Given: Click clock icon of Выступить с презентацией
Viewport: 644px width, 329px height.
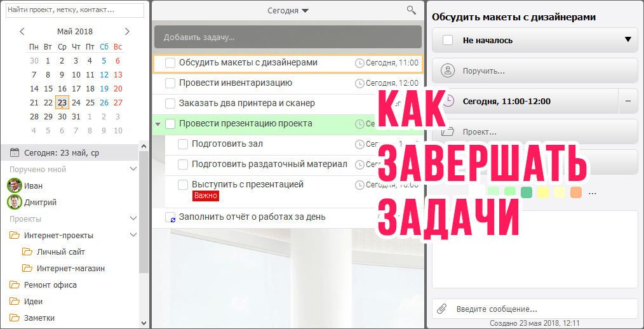Looking at the screenshot, I should click(x=359, y=185).
